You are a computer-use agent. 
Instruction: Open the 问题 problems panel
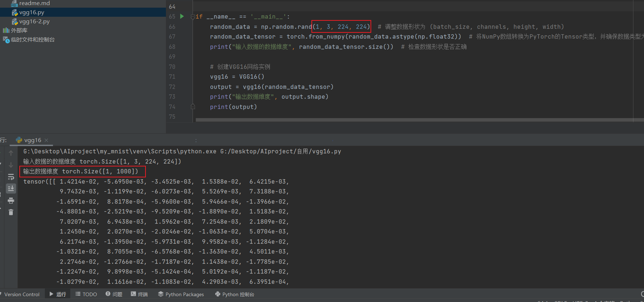(114, 294)
